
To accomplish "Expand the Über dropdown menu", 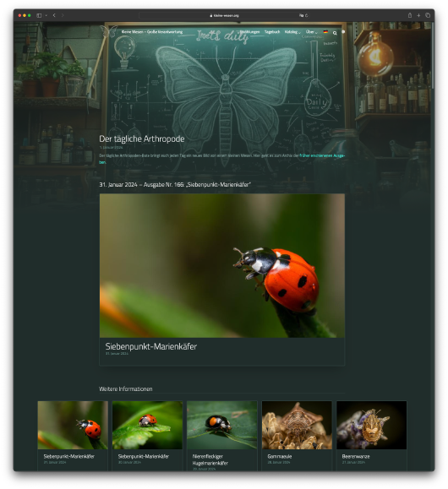I will pyautogui.click(x=311, y=32).
